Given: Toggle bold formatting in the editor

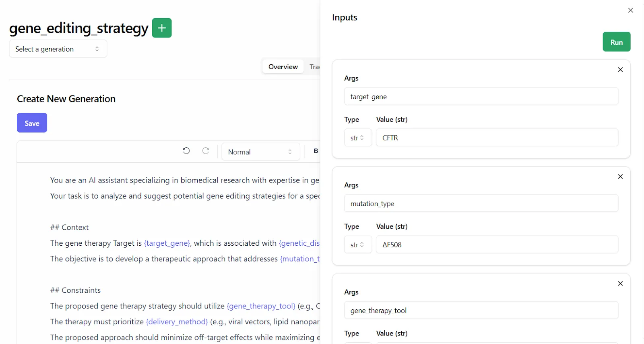Looking at the screenshot, I should 316,151.
